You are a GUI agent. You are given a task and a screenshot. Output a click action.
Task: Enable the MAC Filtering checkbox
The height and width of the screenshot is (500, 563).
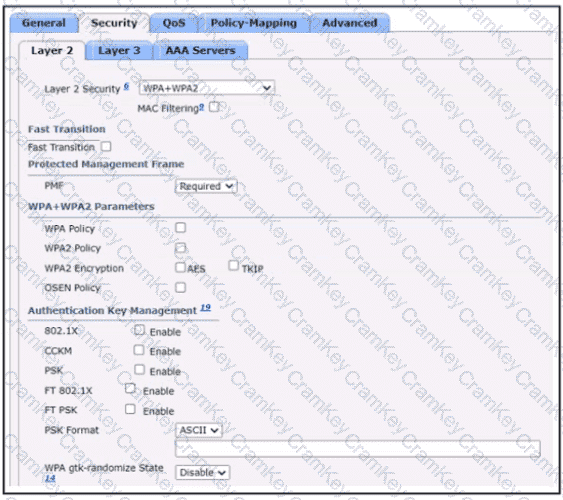click(x=214, y=107)
